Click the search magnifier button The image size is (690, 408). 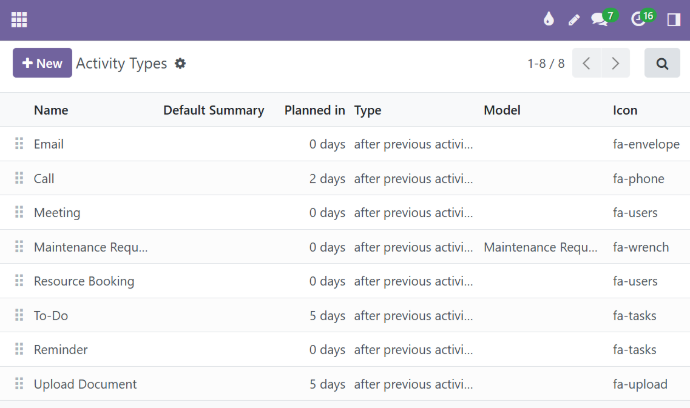662,63
